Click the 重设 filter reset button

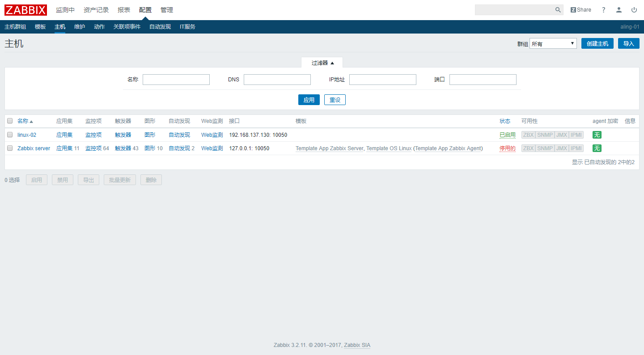click(335, 100)
